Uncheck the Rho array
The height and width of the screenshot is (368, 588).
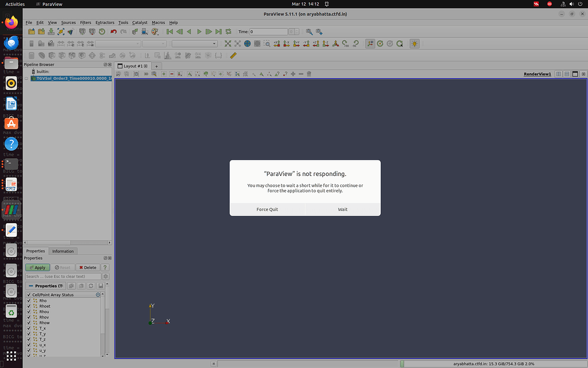[x=29, y=301]
